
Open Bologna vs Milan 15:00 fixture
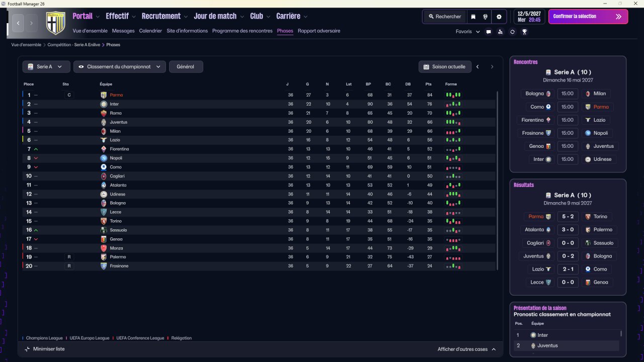click(568, 94)
